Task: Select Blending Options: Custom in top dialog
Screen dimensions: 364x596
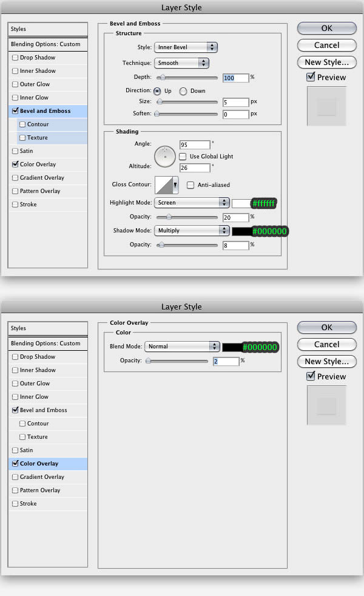Action: tap(47, 44)
